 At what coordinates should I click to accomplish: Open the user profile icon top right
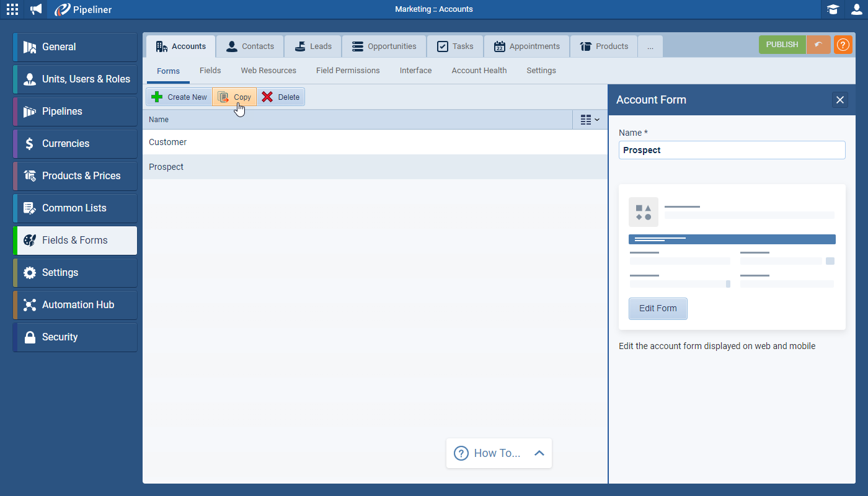856,9
